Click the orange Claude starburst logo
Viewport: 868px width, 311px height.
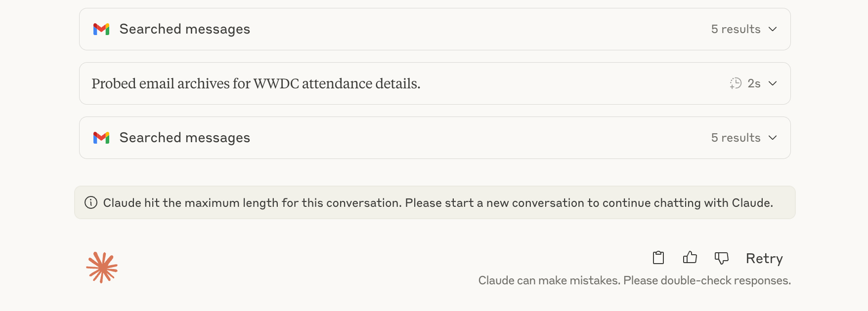coord(102,268)
